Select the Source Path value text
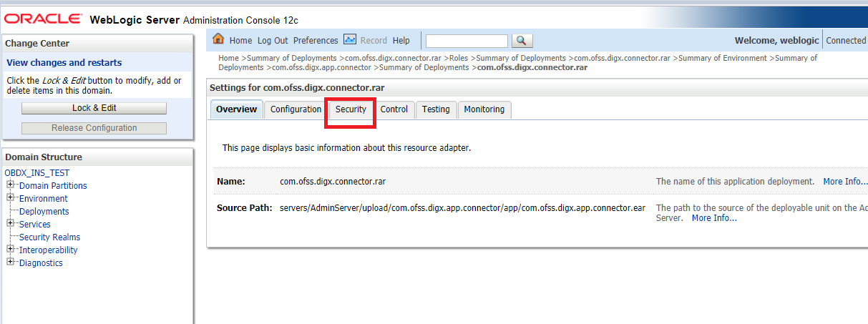 [x=462, y=208]
